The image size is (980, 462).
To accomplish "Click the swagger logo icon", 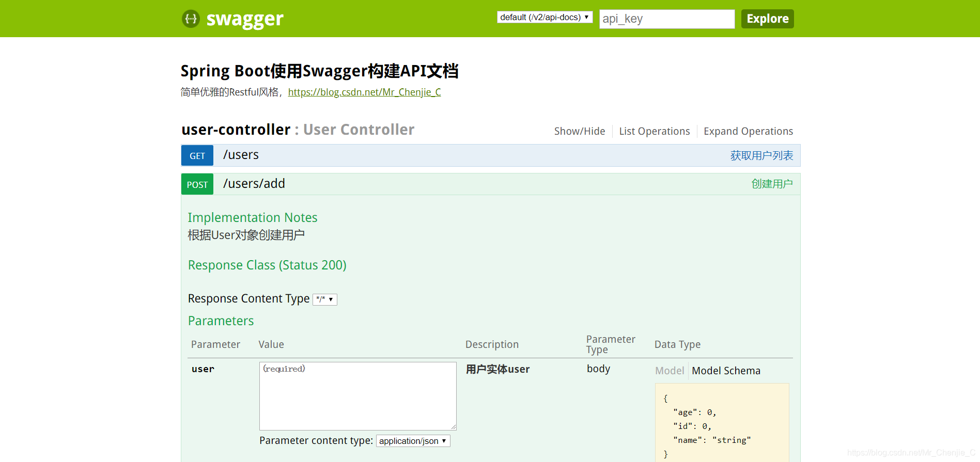I will [191, 19].
